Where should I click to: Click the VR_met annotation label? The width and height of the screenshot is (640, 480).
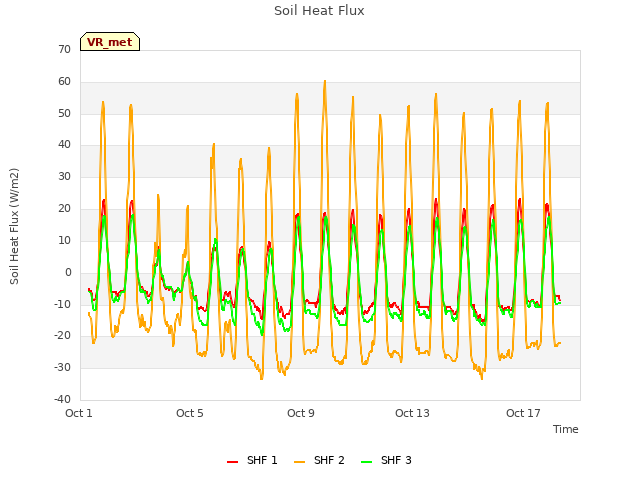point(110,42)
